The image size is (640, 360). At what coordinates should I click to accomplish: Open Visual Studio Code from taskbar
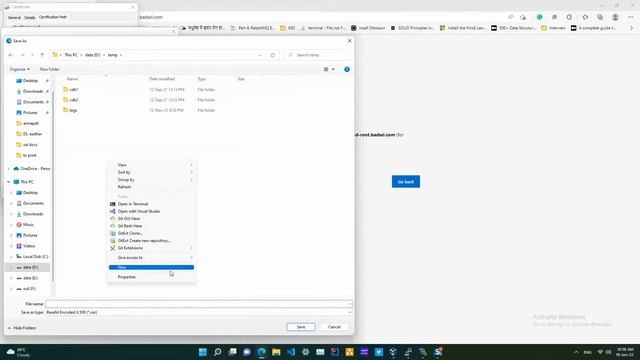pyautogui.click(x=291, y=352)
